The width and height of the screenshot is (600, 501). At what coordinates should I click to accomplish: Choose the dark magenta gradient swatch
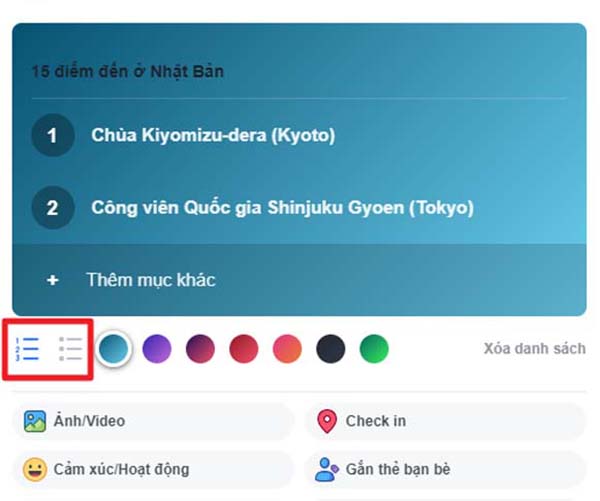[200, 349]
